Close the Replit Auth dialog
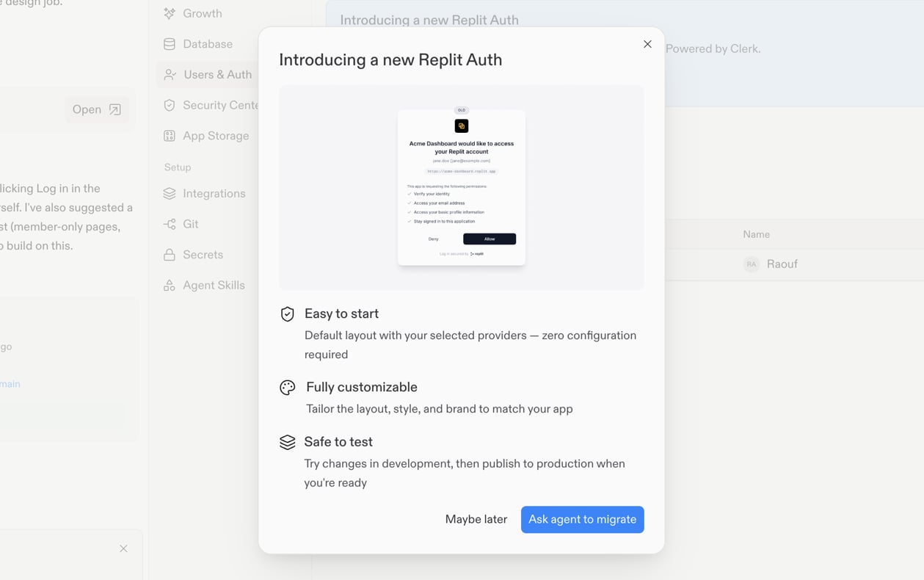The height and width of the screenshot is (580, 924). coord(647,44)
